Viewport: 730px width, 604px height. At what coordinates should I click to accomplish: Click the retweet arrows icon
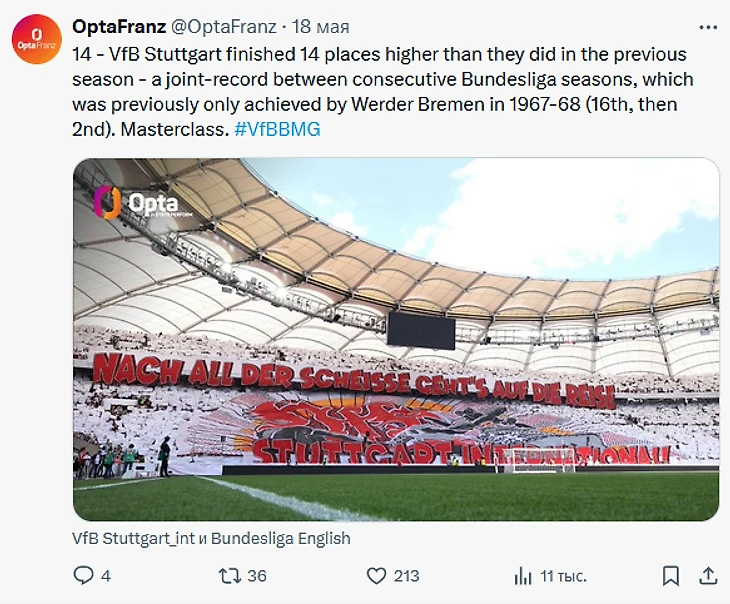[228, 576]
